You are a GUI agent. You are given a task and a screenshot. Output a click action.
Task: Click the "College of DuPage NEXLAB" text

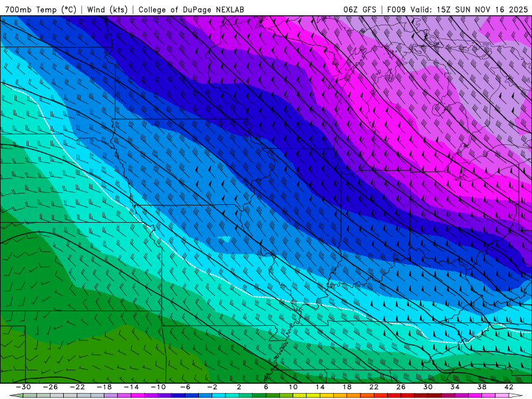(x=191, y=9)
